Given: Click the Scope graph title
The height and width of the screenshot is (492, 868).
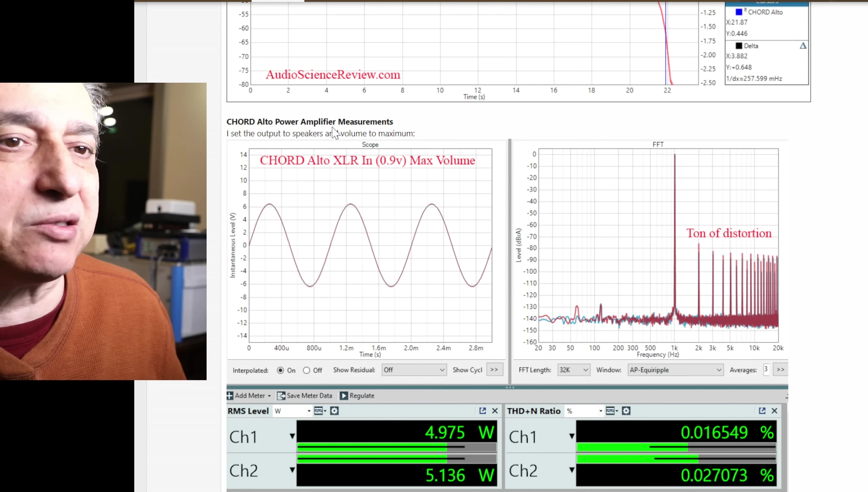Looking at the screenshot, I should pyautogui.click(x=370, y=144).
